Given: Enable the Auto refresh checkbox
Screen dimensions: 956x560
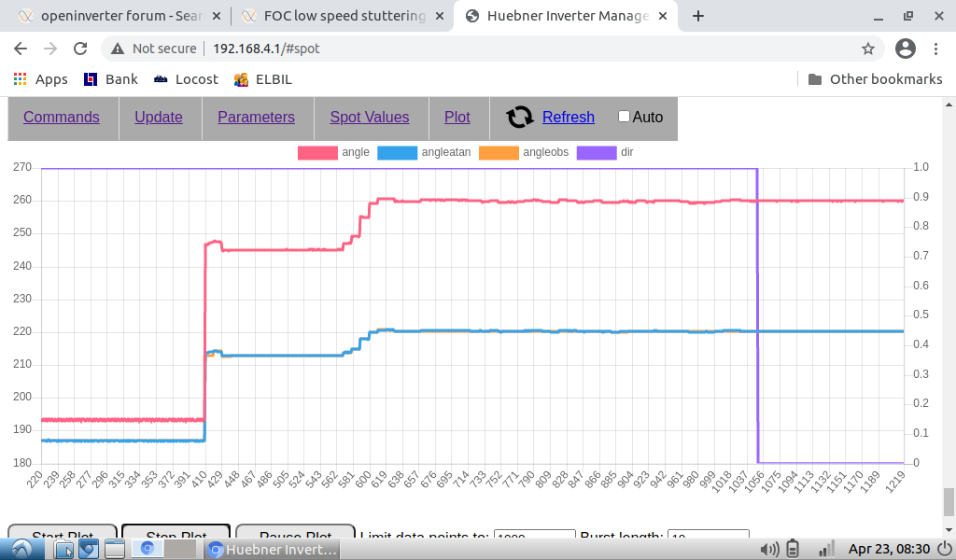Looking at the screenshot, I should (624, 117).
